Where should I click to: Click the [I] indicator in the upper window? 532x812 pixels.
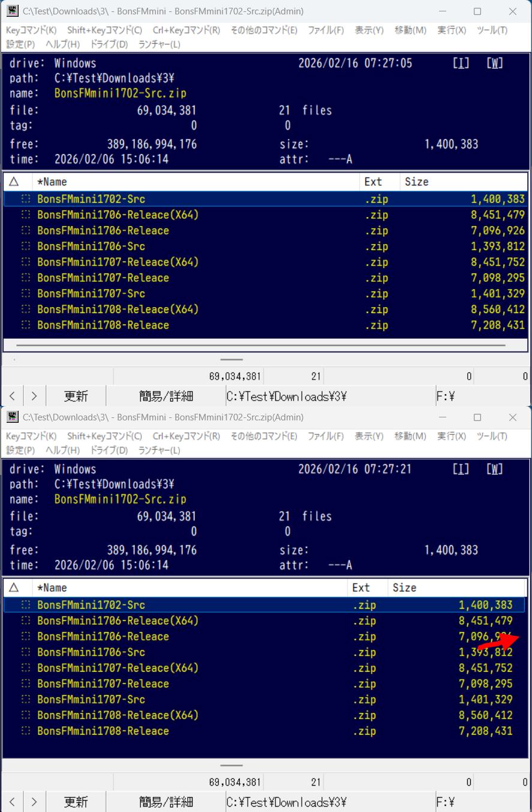[461, 64]
